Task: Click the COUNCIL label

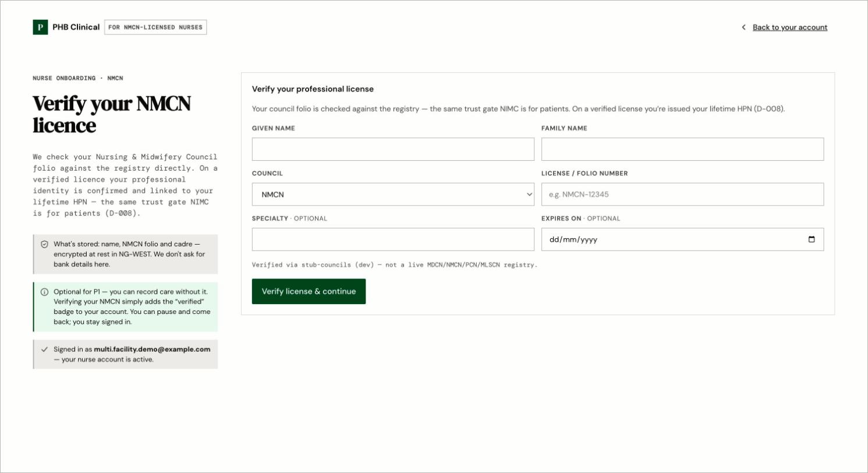Action: pyautogui.click(x=267, y=174)
